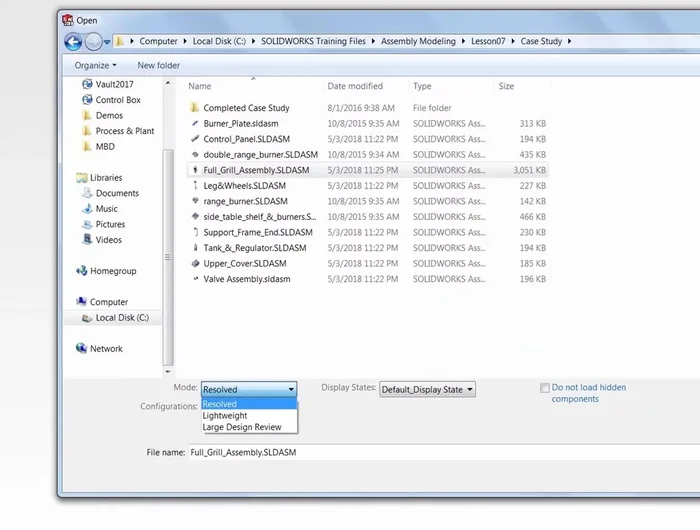Click the back navigation arrow button

[73, 41]
